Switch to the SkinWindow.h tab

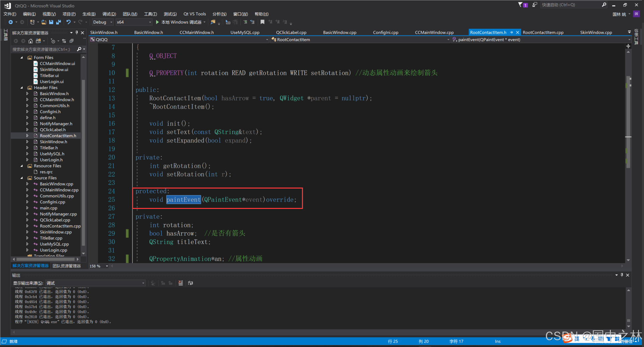104,32
